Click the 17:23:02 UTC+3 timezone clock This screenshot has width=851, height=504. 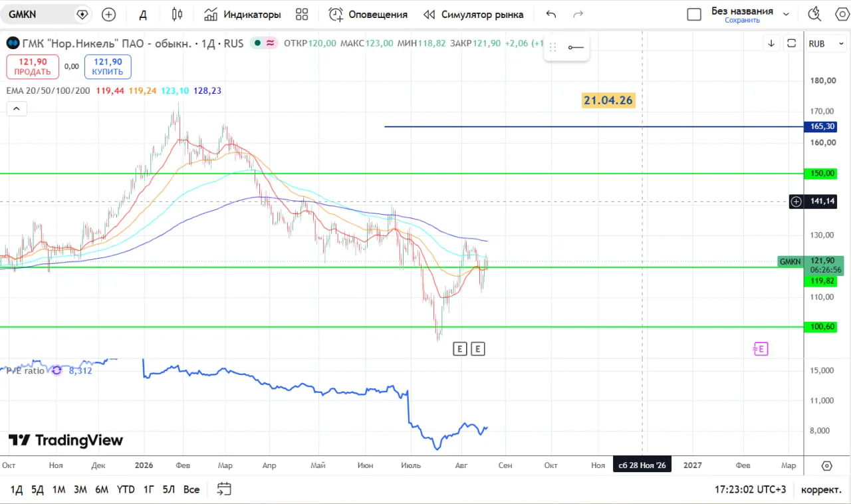click(x=750, y=489)
